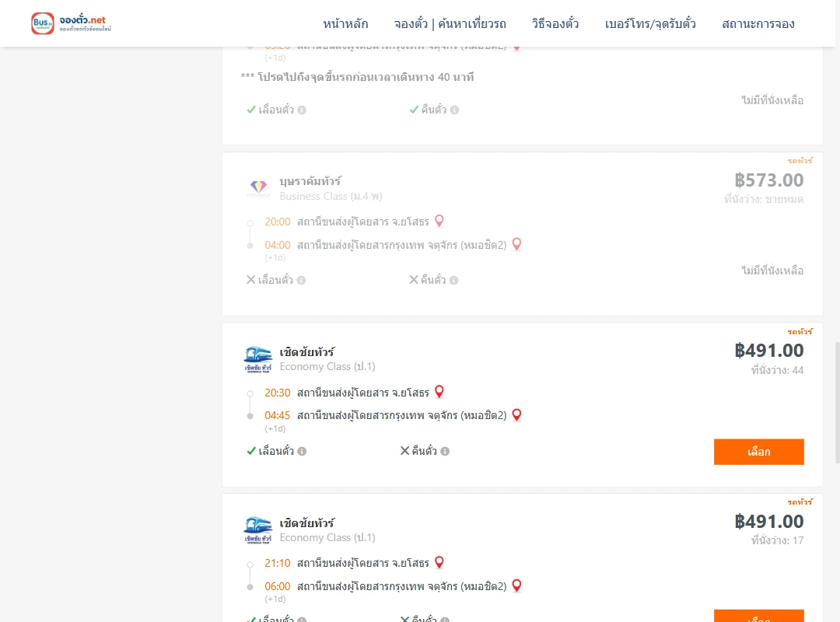The height and width of the screenshot is (622, 840).
Task: Click เชิดชัยทัวร์ company name on 20:30 trip
Action: (307, 352)
